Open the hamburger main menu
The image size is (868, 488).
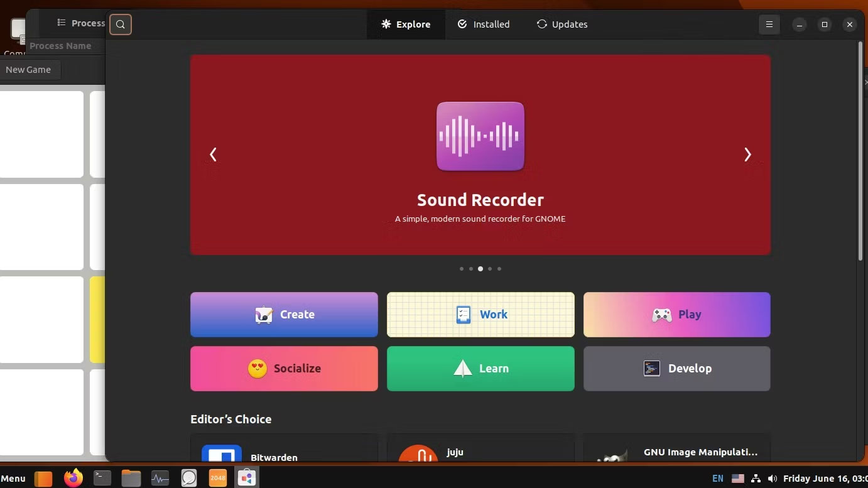pyautogui.click(x=769, y=24)
